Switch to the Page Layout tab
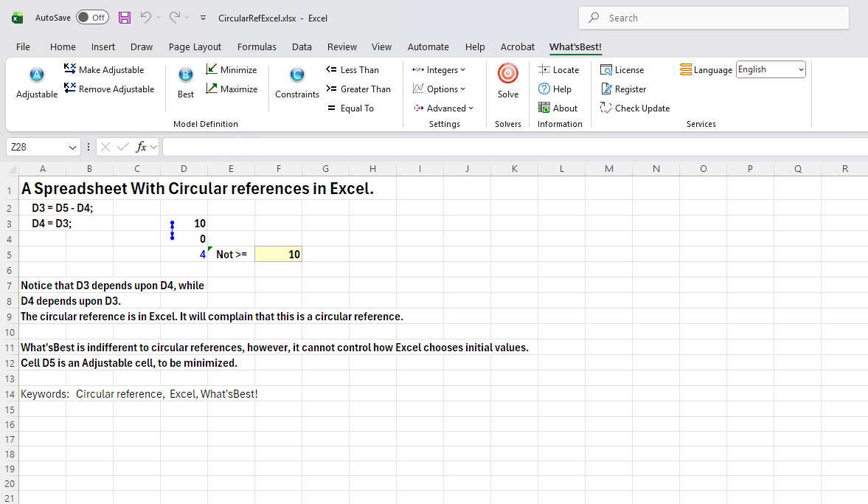 195,46
